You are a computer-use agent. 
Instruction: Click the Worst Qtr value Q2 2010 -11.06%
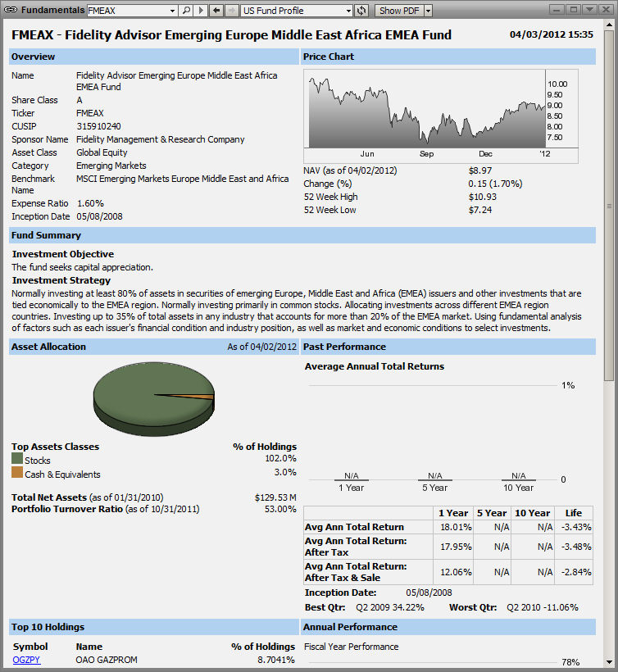click(543, 607)
